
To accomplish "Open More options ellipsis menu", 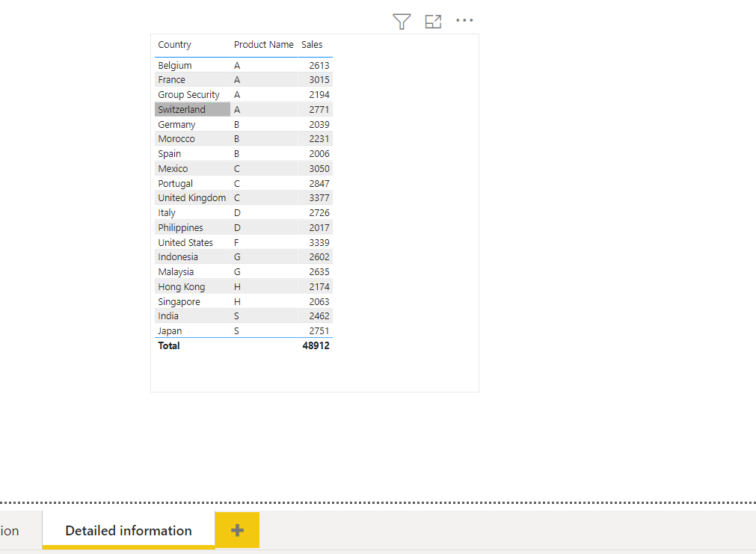I will 464,20.
